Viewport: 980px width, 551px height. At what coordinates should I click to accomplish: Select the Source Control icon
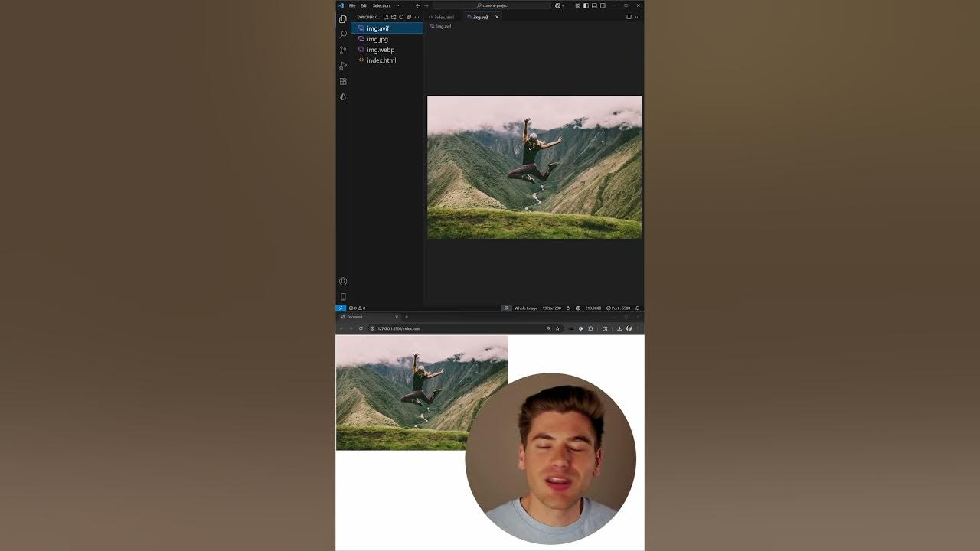[x=343, y=50]
